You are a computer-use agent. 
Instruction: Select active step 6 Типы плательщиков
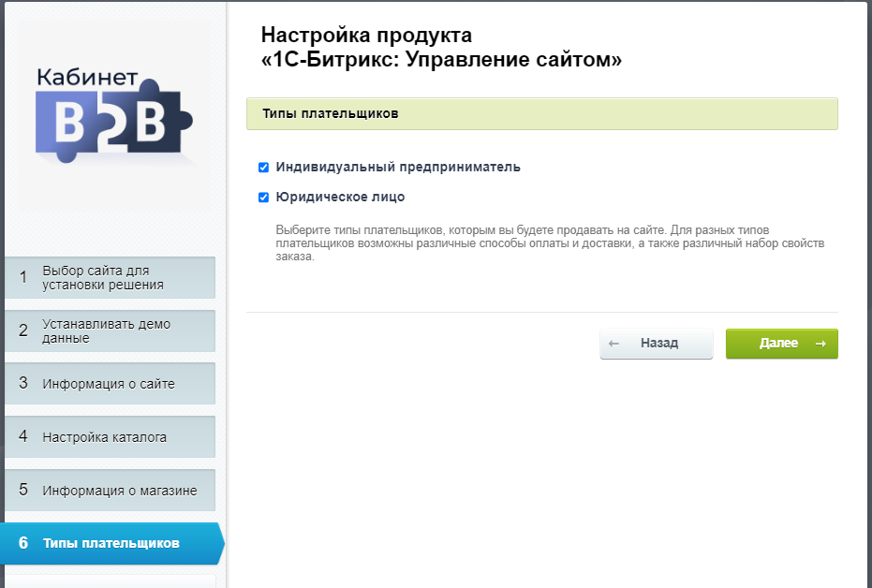coord(111,543)
